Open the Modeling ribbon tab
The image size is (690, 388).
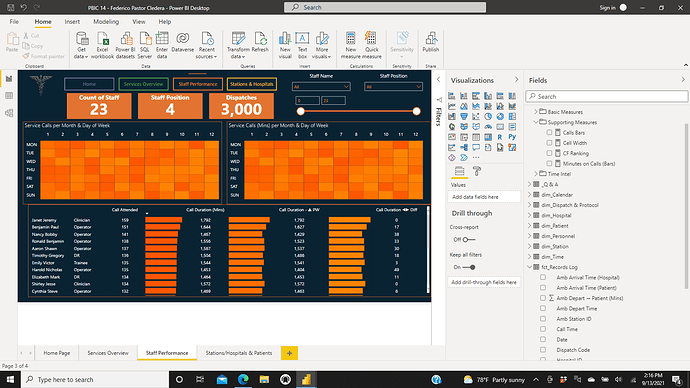pos(106,22)
